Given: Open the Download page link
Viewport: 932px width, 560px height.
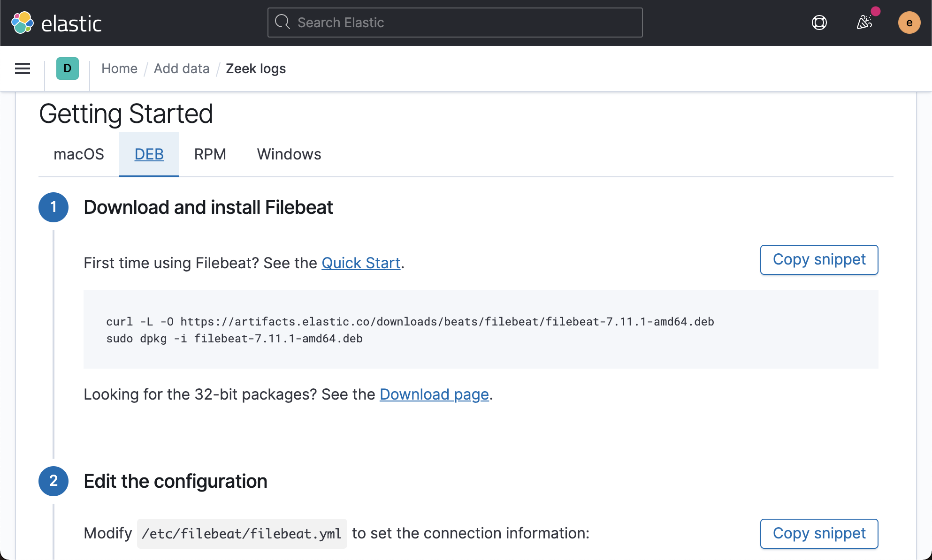Looking at the screenshot, I should [x=434, y=394].
